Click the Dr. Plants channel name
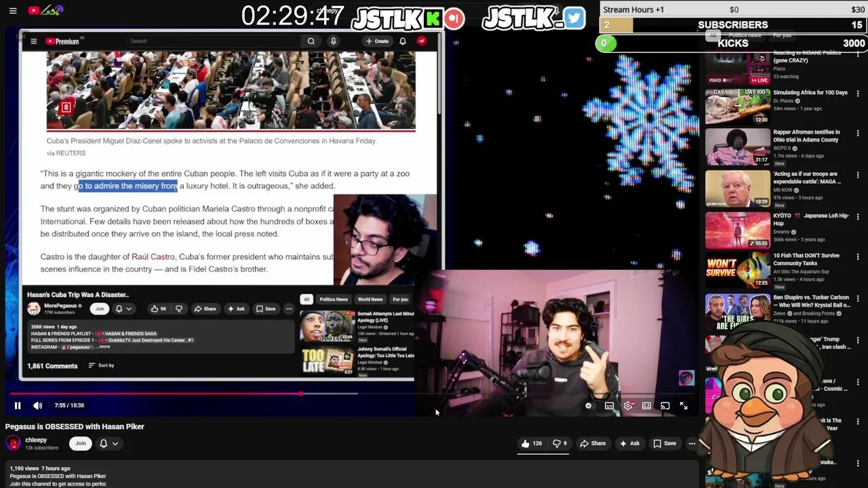The width and height of the screenshot is (868, 488). click(784, 101)
